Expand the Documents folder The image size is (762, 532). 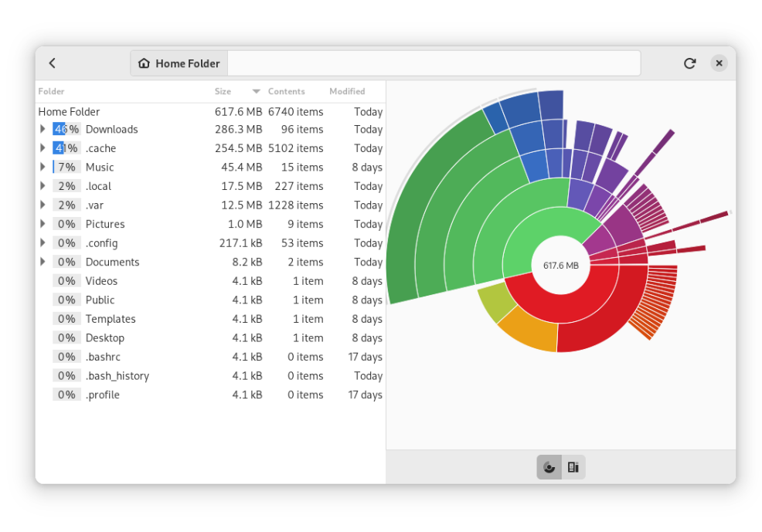coord(43,262)
